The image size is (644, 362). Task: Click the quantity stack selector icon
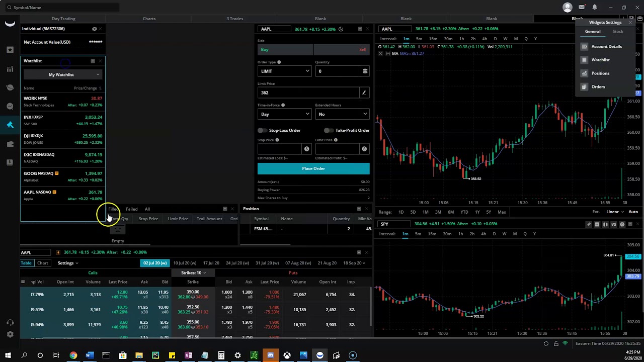coord(365,71)
